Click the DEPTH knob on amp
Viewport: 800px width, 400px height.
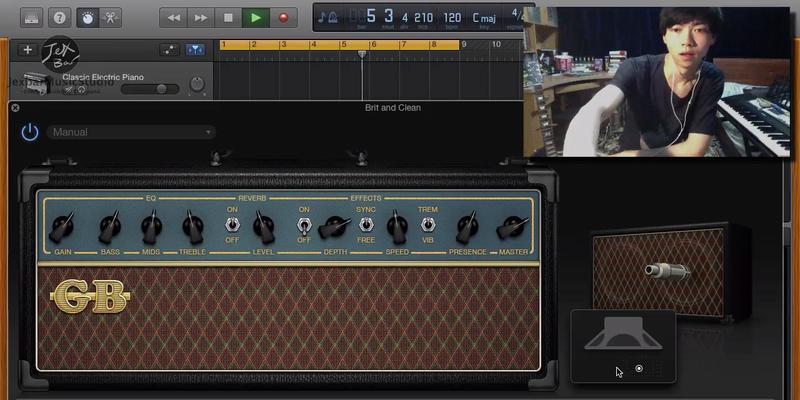click(335, 227)
